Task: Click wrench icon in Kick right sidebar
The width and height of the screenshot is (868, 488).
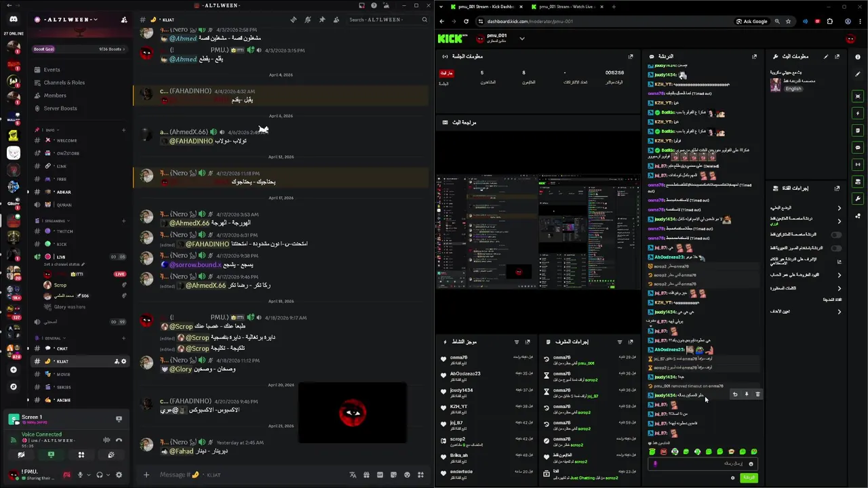Action: pos(858,199)
